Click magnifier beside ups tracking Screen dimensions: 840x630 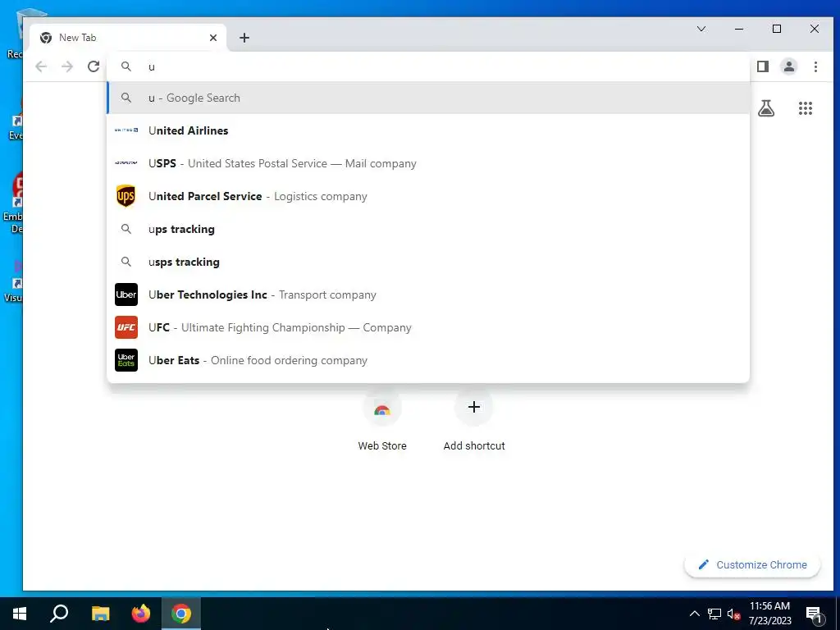click(x=126, y=229)
